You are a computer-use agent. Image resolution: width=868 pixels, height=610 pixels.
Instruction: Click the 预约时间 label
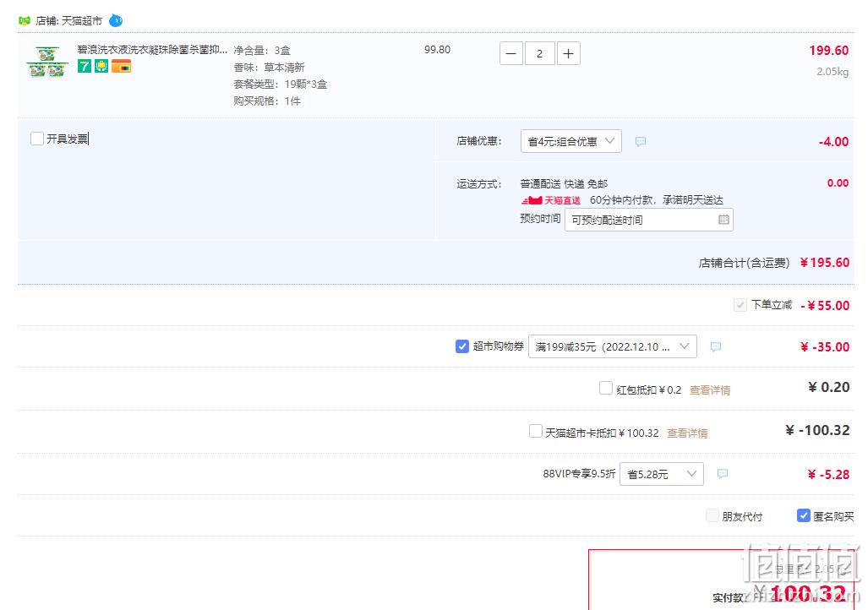540,219
